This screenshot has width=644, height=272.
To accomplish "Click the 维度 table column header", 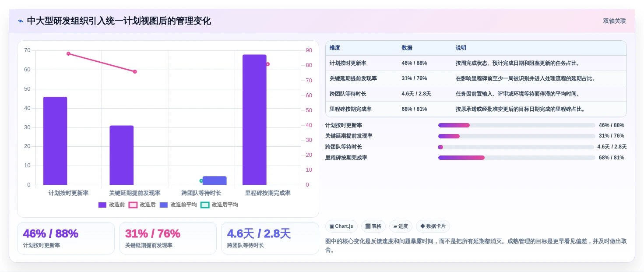I will click(335, 48).
